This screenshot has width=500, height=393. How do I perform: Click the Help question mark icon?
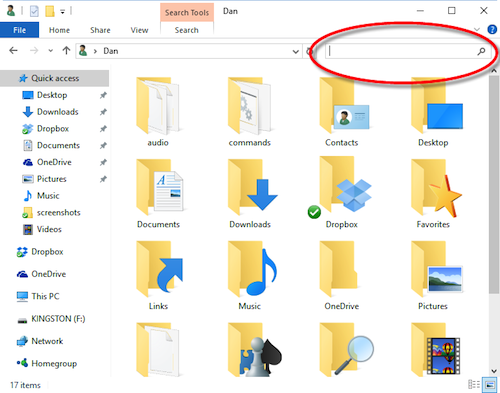[492, 30]
